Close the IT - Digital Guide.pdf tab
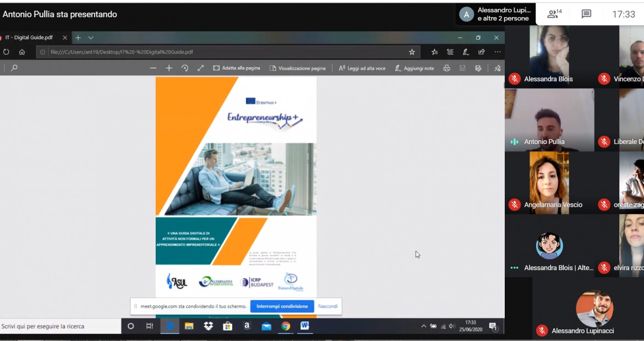 pyautogui.click(x=64, y=38)
